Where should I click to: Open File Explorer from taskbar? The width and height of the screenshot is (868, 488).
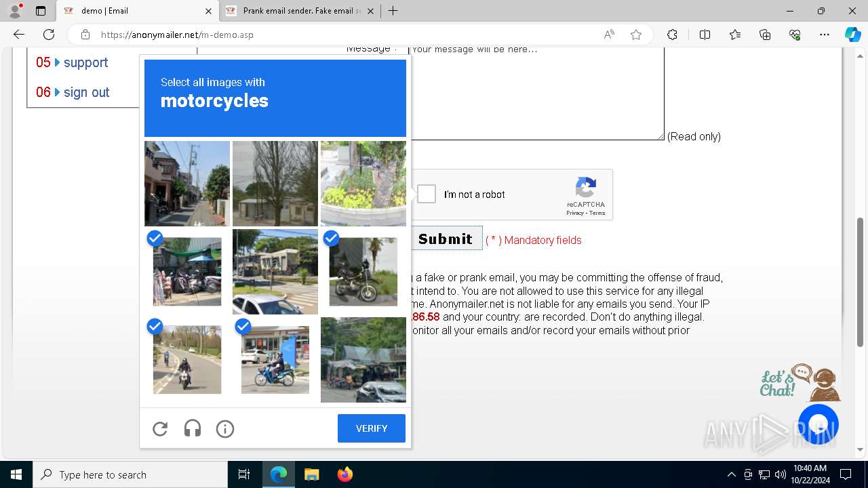(x=311, y=474)
